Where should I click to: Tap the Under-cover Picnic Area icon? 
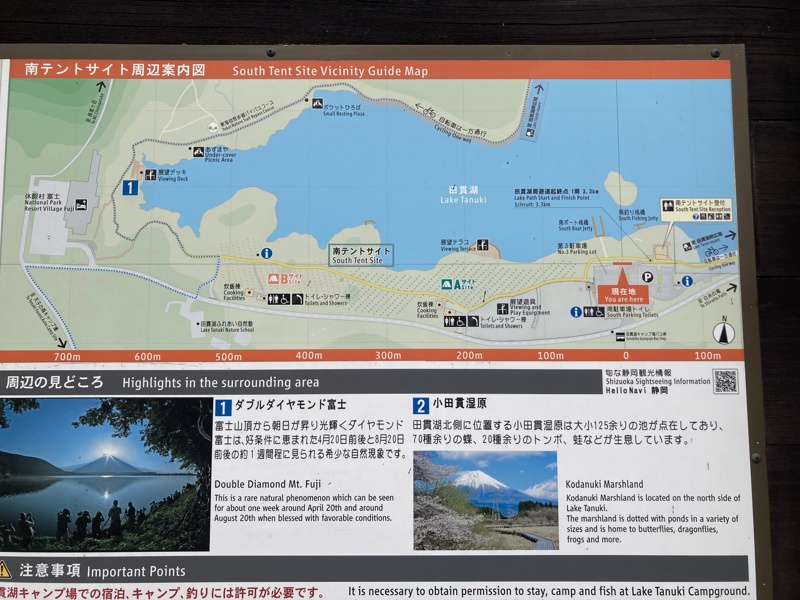pos(198,152)
